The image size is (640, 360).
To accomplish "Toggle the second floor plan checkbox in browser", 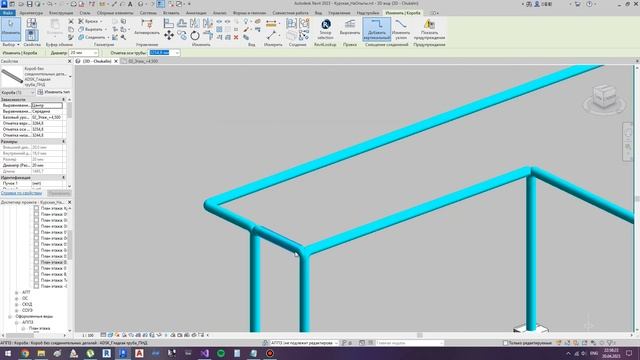I will point(36,214).
